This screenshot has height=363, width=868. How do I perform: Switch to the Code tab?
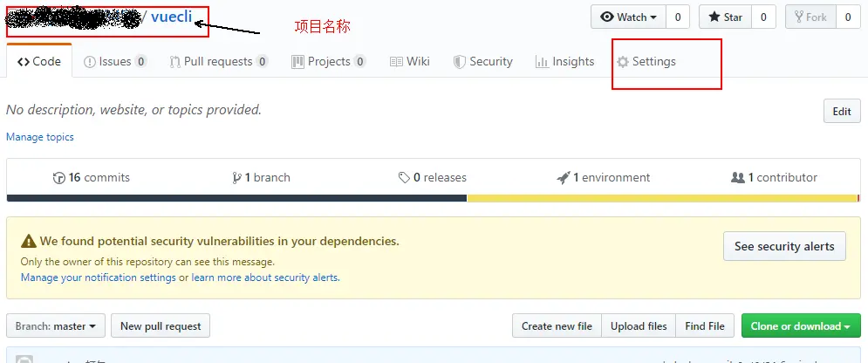point(39,61)
